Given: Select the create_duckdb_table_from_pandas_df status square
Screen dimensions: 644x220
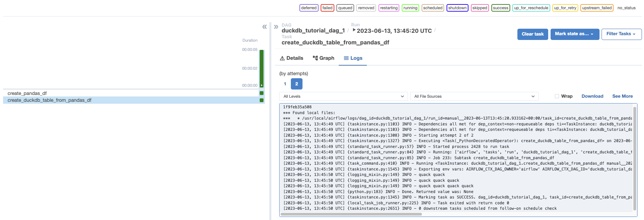Looking at the screenshot, I should pos(261,100).
